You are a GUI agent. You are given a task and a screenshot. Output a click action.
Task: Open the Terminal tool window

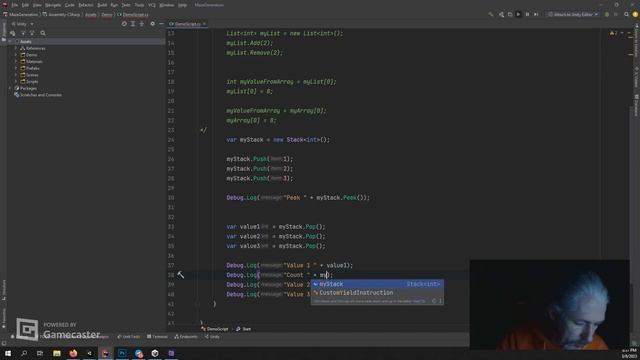[x=157, y=337]
